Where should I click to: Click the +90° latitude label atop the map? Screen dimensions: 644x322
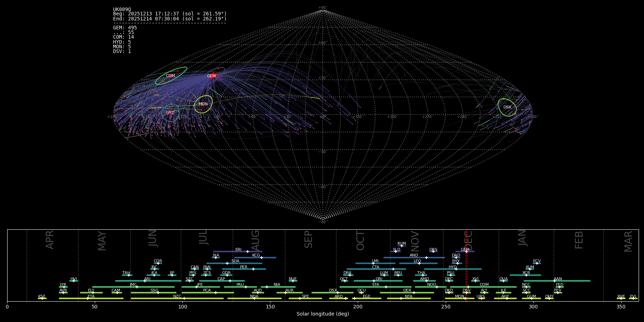[x=323, y=8]
